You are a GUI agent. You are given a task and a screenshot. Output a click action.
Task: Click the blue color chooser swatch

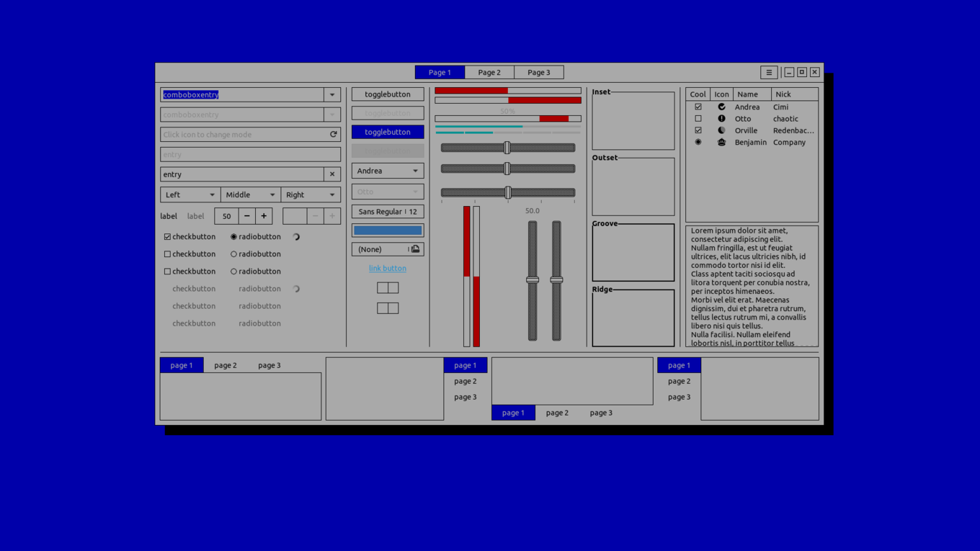pos(388,230)
